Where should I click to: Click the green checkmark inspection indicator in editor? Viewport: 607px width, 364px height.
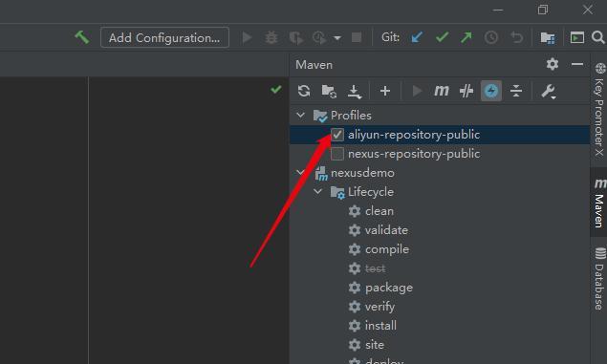coord(275,90)
